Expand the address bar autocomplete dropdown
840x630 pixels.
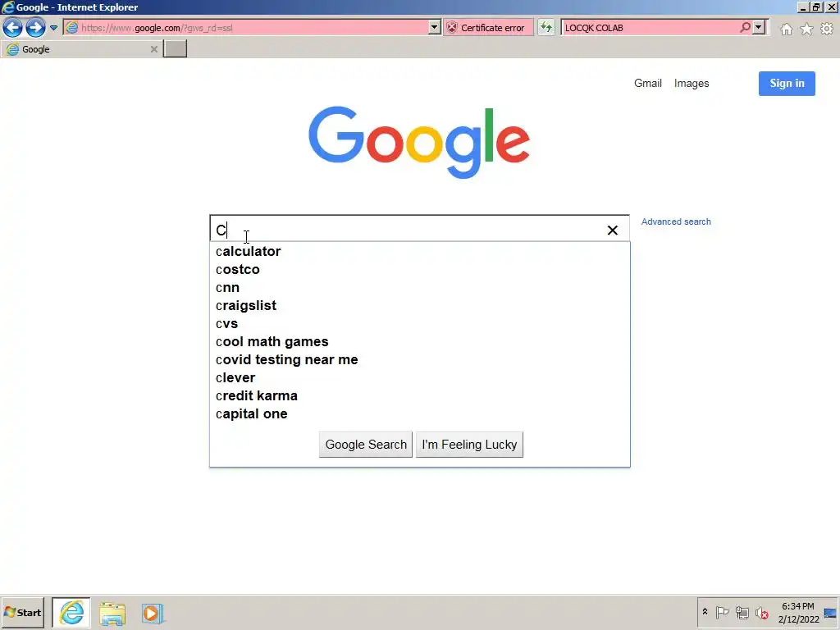pos(435,27)
